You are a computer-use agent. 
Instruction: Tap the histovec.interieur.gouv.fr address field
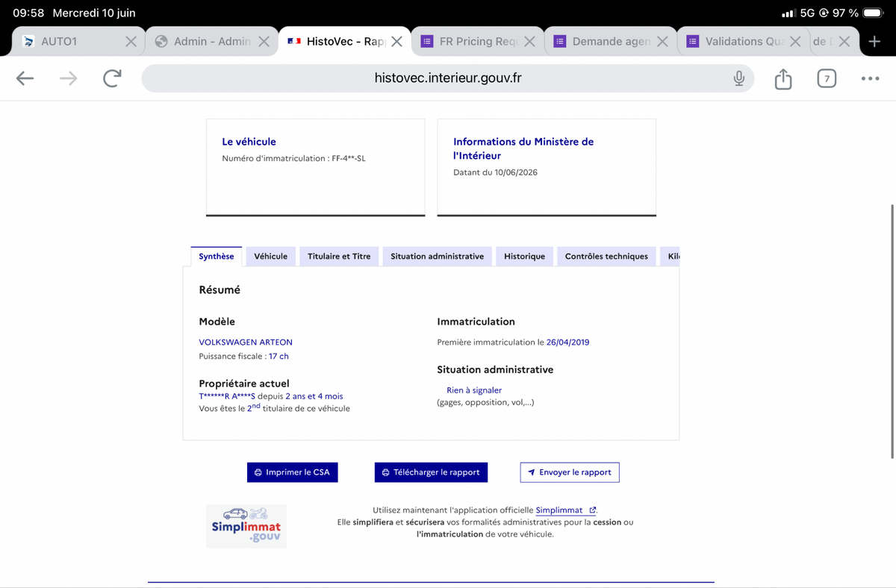click(x=448, y=78)
